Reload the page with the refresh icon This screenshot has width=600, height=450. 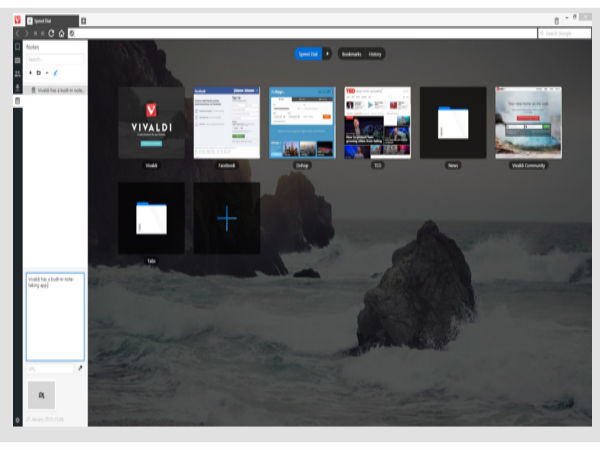[50, 33]
